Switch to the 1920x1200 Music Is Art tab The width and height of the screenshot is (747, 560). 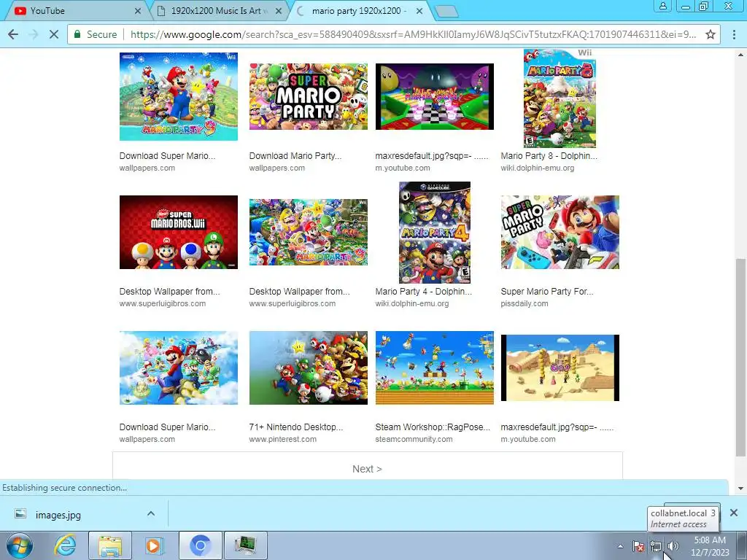[x=219, y=10]
